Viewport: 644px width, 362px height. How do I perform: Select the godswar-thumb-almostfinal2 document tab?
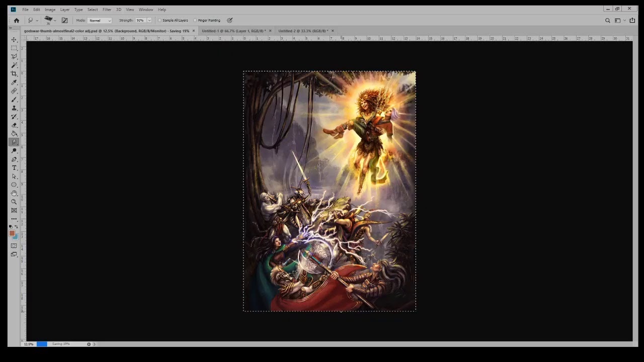pyautogui.click(x=107, y=31)
